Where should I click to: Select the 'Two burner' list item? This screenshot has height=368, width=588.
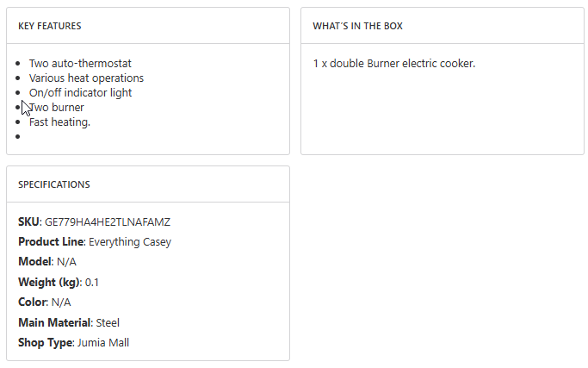pos(58,107)
